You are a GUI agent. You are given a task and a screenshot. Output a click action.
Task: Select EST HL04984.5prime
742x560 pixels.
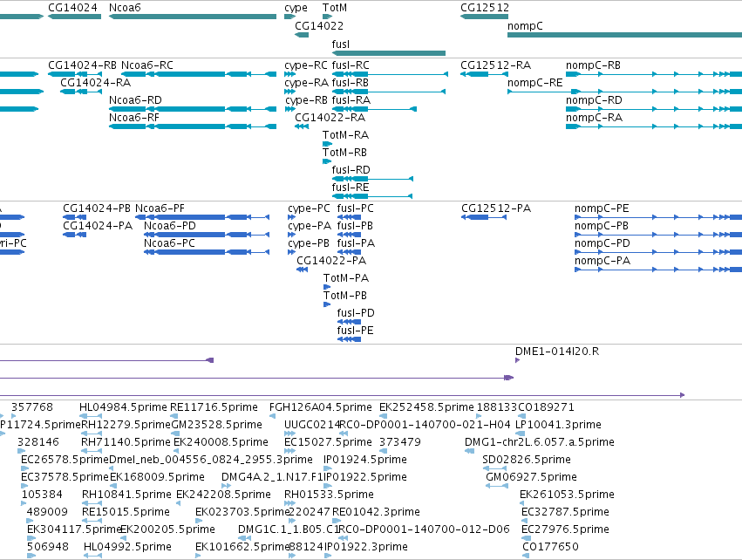coord(92,416)
